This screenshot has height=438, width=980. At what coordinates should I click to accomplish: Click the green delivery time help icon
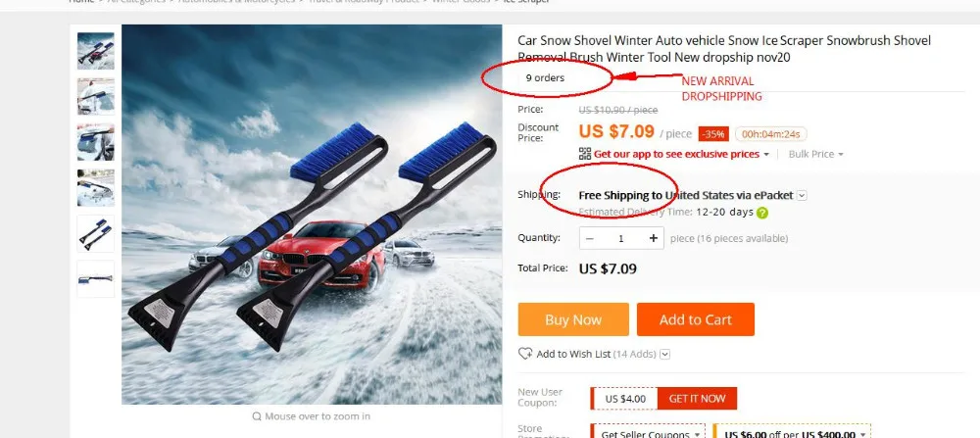(761, 213)
